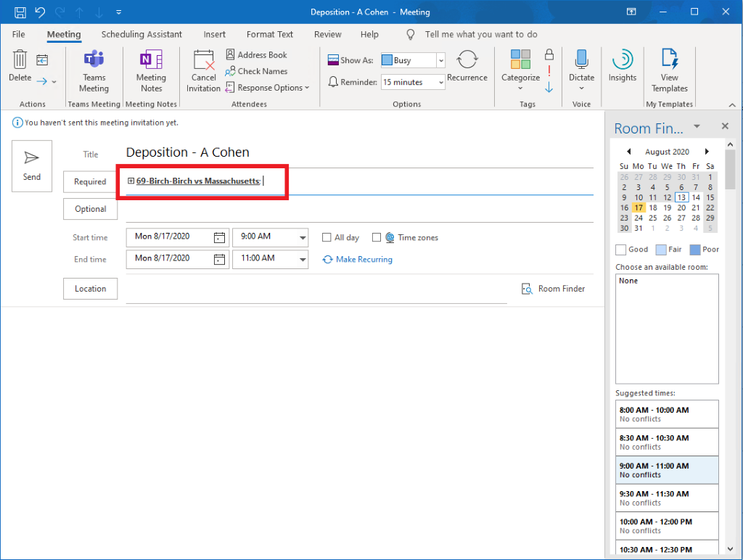This screenshot has width=743, height=560.
Task: Set Low Importance down arrow
Action: 549,88
